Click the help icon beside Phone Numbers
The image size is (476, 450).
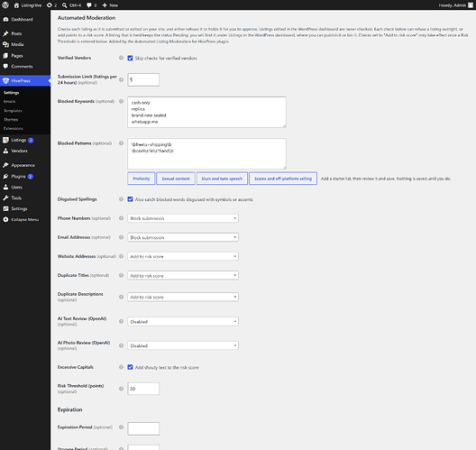coord(121,218)
